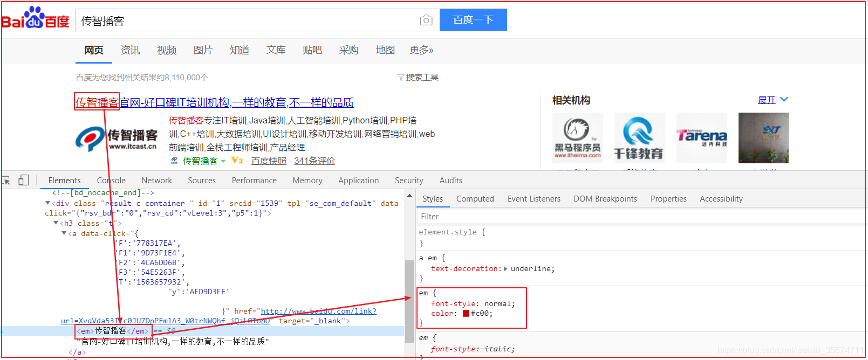Screen dimensions: 868x360
Task: Click the Baidu logo
Action: tap(36, 18)
